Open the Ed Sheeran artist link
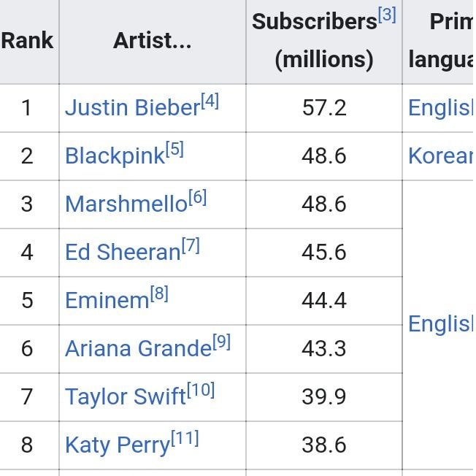This screenshot has height=476, width=476. click(x=122, y=253)
